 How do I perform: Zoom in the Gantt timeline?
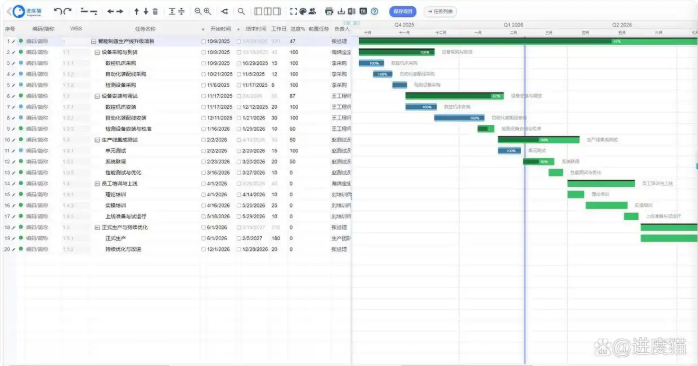pos(207,11)
